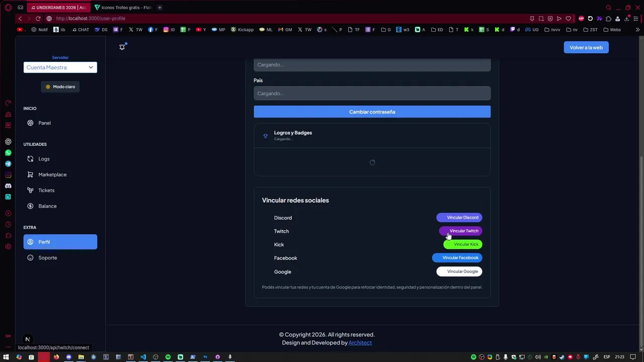Viewport: 644px width, 362px height.
Task: Go to Logs in the sidebar
Action: [60, 159]
